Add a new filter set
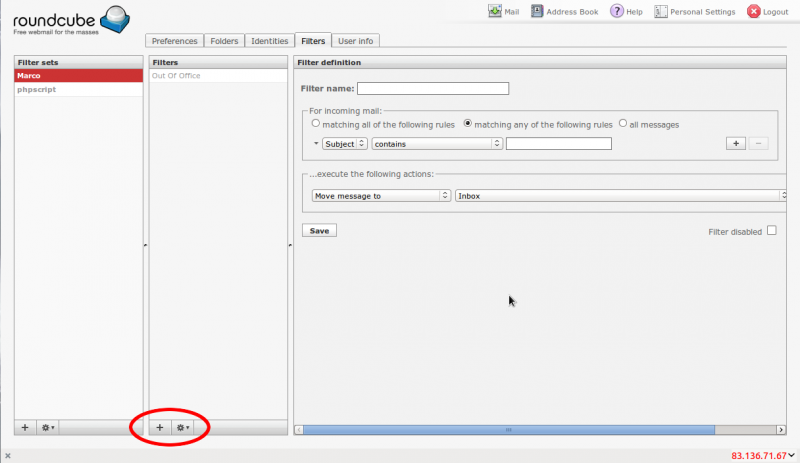This screenshot has height=463, width=800. pos(25,427)
